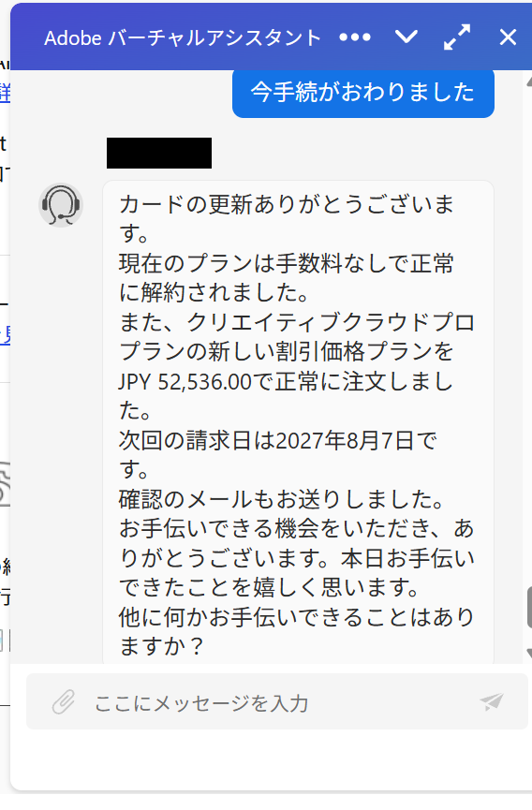Screen dimensions: 532x810
Task: Click the blacked-out agent name label
Action: pos(159,153)
